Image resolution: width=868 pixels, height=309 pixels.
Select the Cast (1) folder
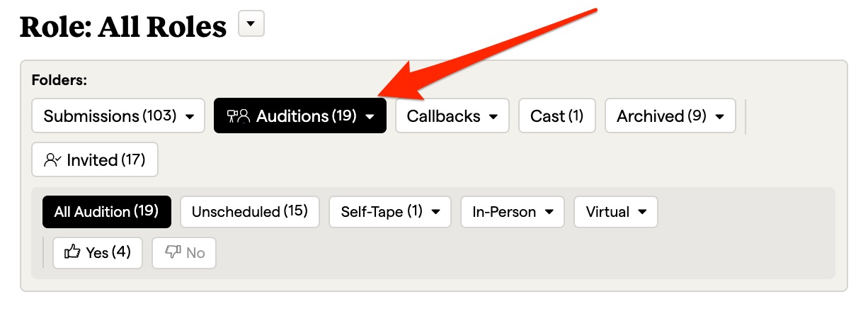point(556,116)
